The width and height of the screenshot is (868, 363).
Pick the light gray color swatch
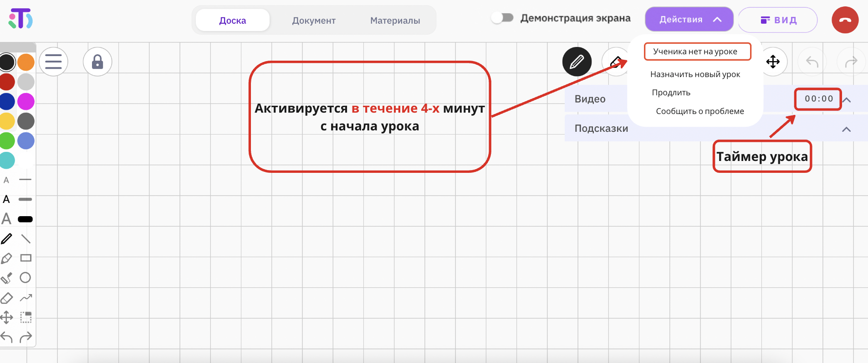click(26, 82)
